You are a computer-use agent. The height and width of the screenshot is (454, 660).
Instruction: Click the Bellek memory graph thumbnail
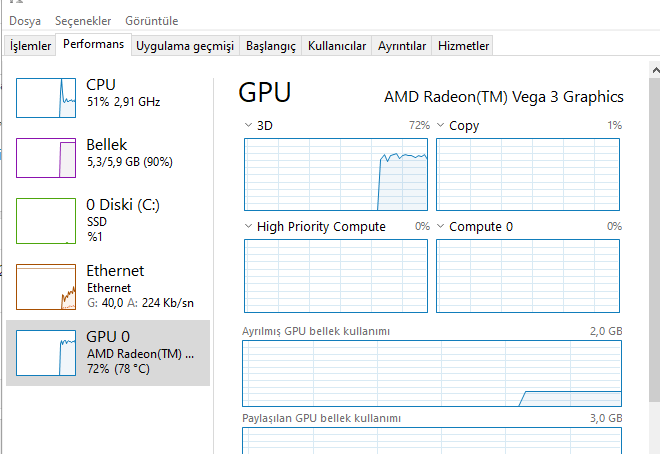click(46, 157)
